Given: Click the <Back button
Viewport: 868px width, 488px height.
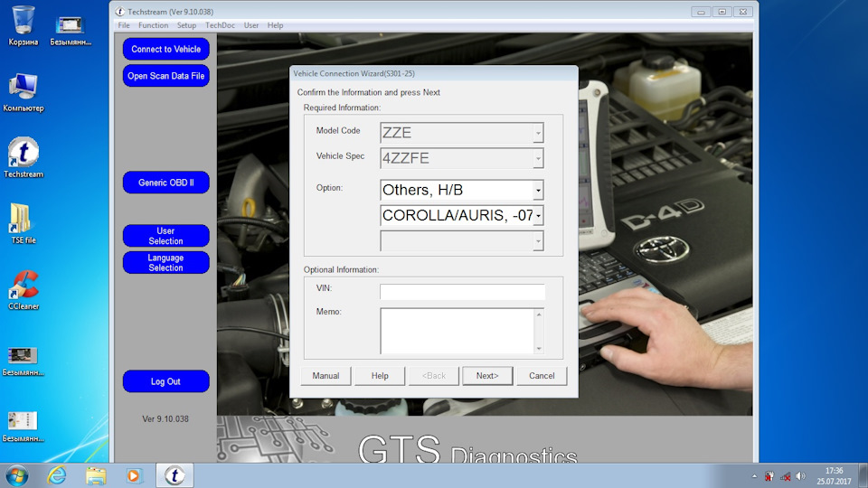Looking at the screenshot, I should (x=433, y=376).
